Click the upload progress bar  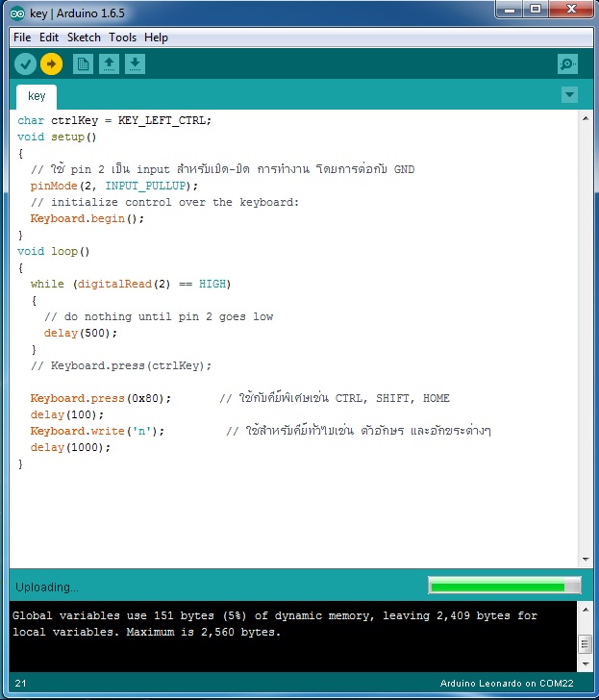[x=505, y=586]
